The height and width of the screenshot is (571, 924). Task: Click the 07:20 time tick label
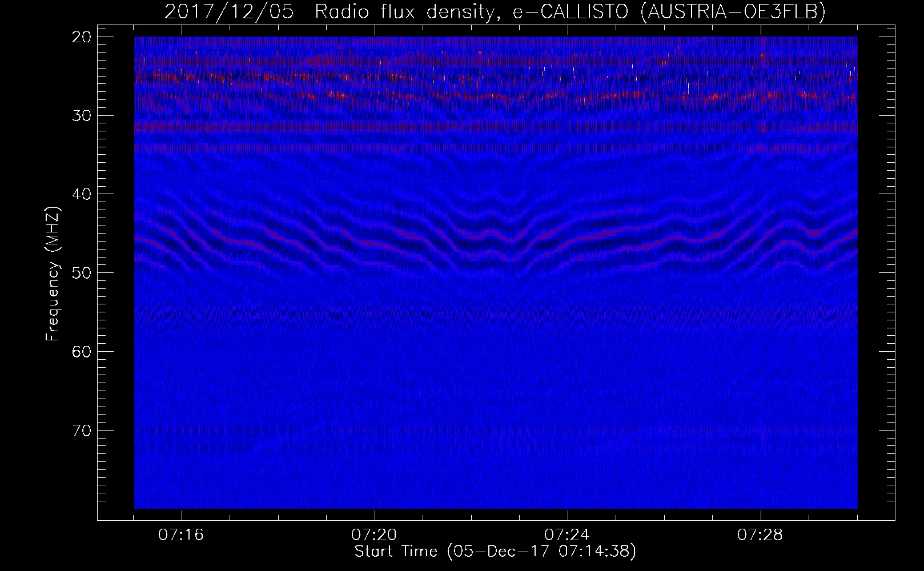click(375, 535)
